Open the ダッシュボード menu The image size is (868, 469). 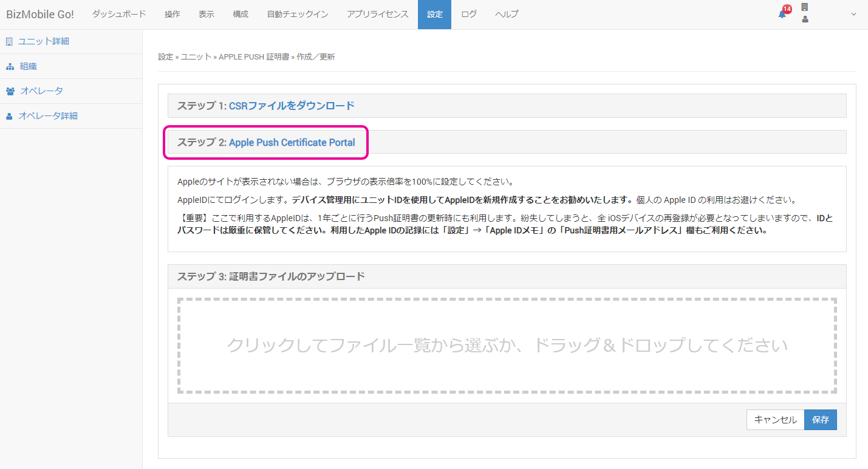click(x=119, y=14)
